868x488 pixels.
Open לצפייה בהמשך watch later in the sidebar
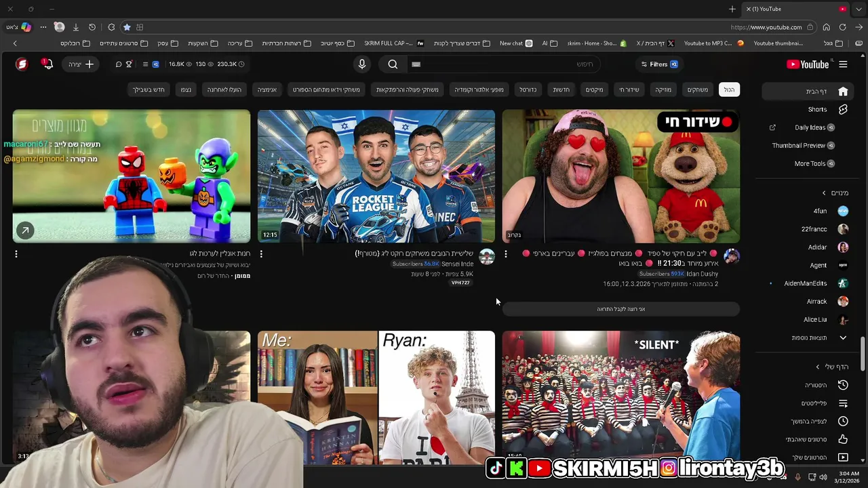807,421
